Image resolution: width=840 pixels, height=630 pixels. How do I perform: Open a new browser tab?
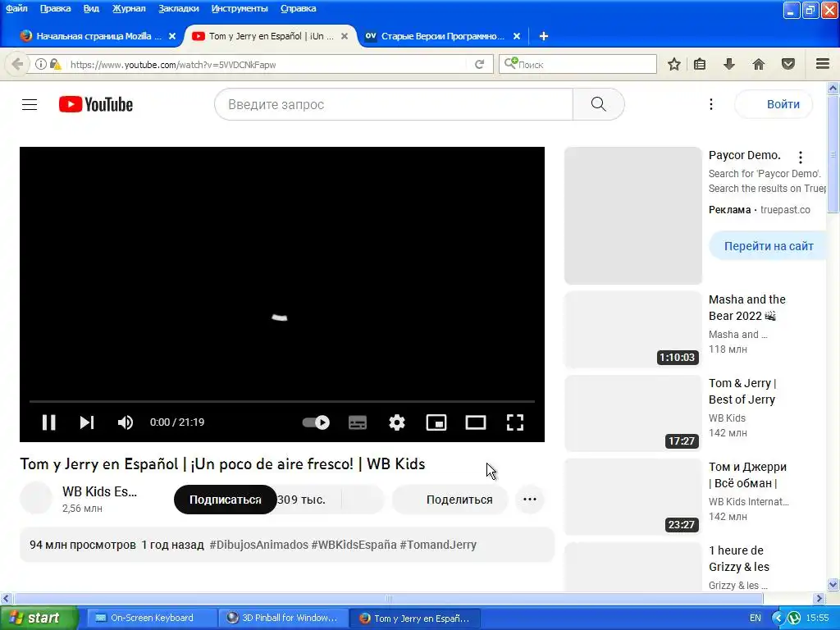[x=543, y=36]
